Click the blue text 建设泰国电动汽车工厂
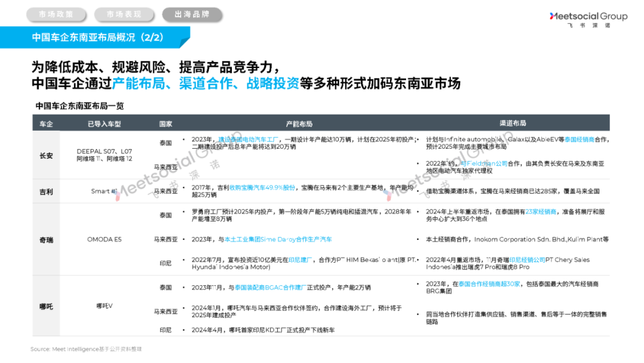 [x=248, y=139]
